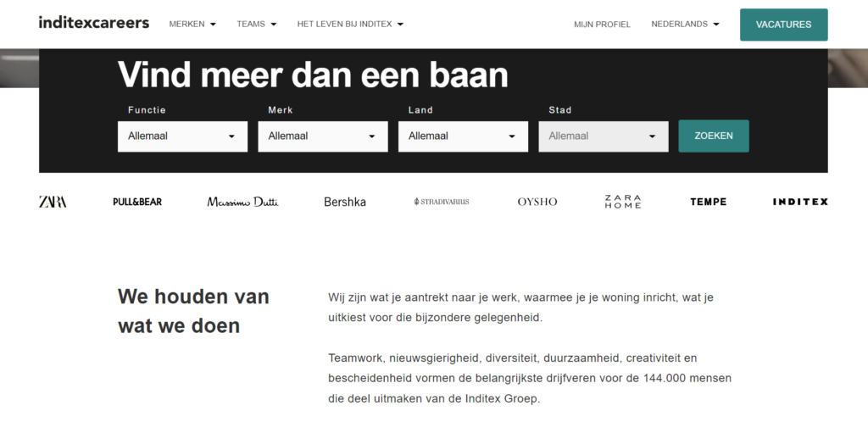Screen dimensions: 868x422
Task: Open the Stad dropdown
Action: (x=604, y=136)
